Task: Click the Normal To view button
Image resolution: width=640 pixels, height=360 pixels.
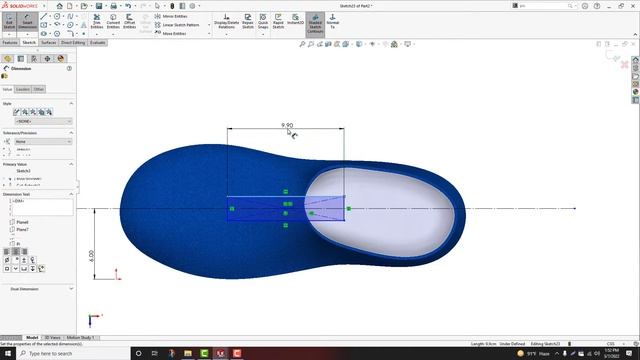Action: tap(333, 21)
